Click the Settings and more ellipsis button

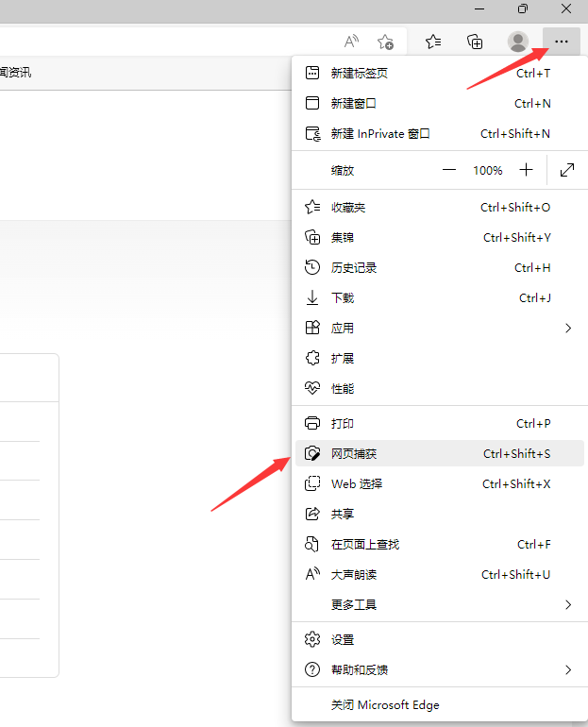pyautogui.click(x=562, y=42)
